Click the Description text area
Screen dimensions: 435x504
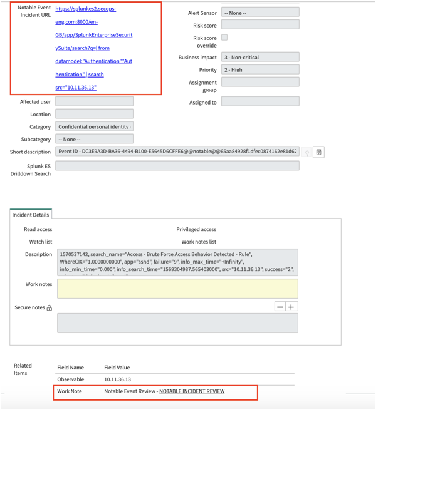(177, 262)
